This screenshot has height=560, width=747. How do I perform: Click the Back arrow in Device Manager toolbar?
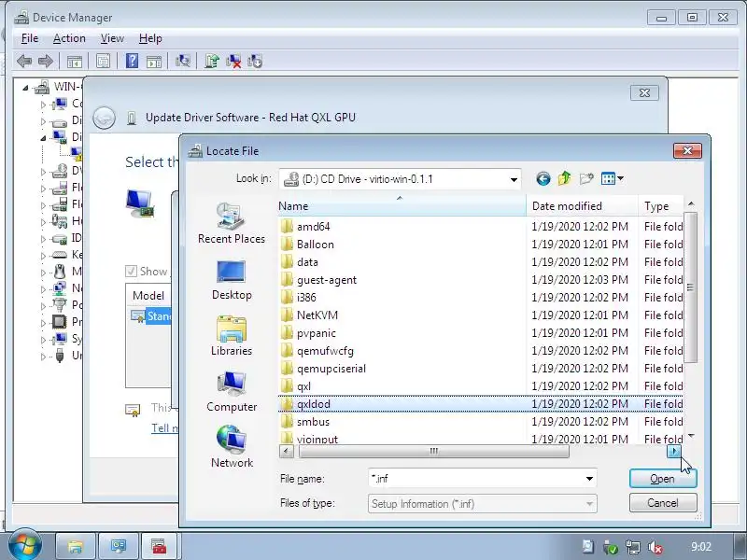point(24,61)
